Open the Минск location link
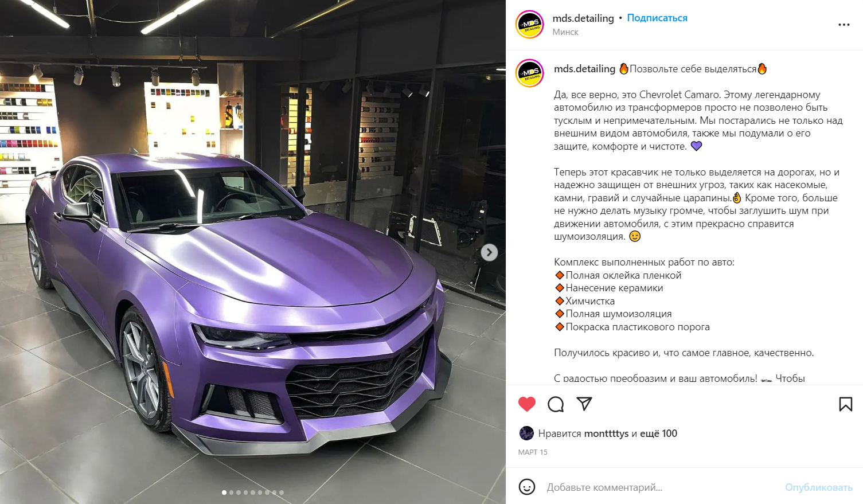The height and width of the screenshot is (504, 863). 565,32
